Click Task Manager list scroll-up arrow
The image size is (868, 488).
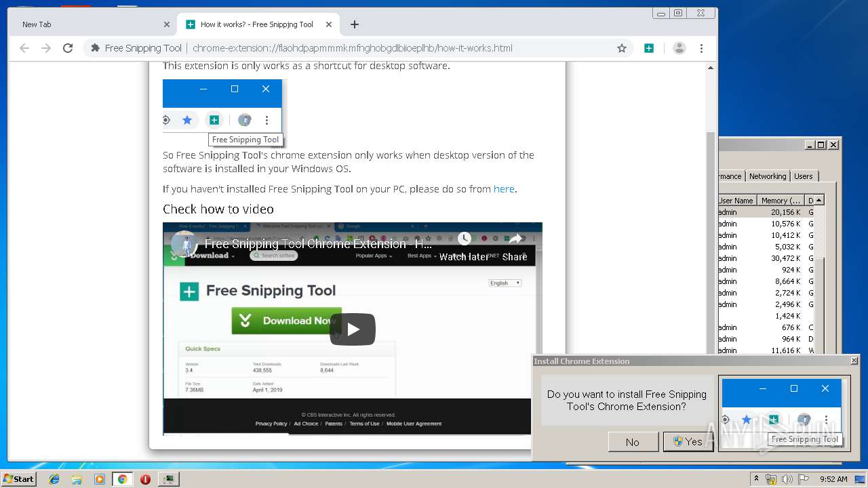coord(820,200)
